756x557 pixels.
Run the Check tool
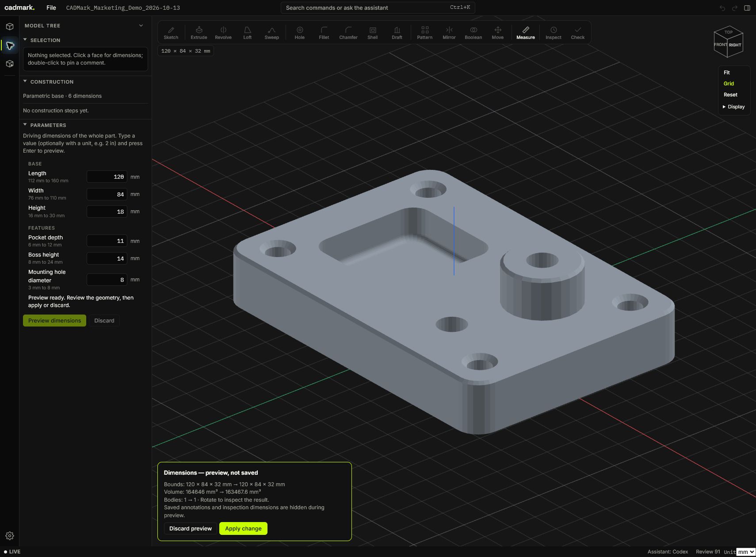tap(578, 33)
